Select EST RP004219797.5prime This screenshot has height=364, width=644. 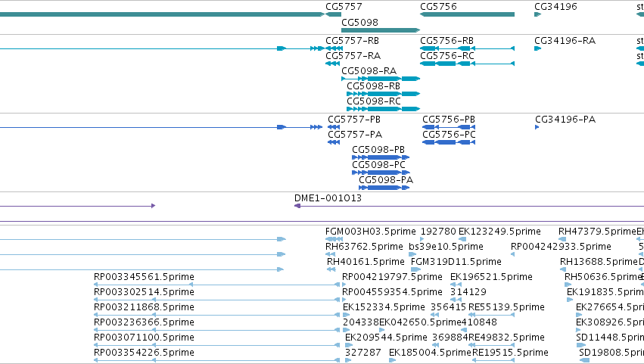[392, 277]
